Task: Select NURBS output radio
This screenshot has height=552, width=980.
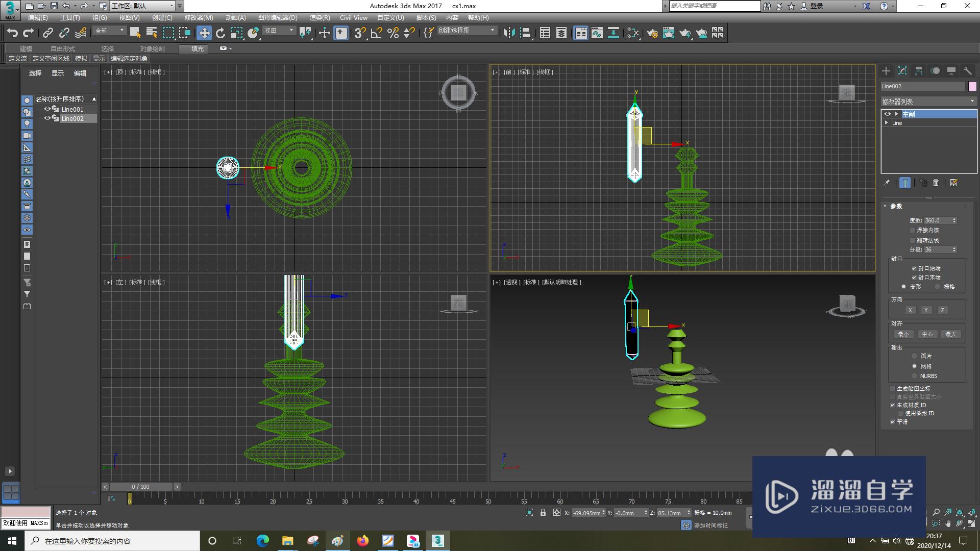Action: 915,376
